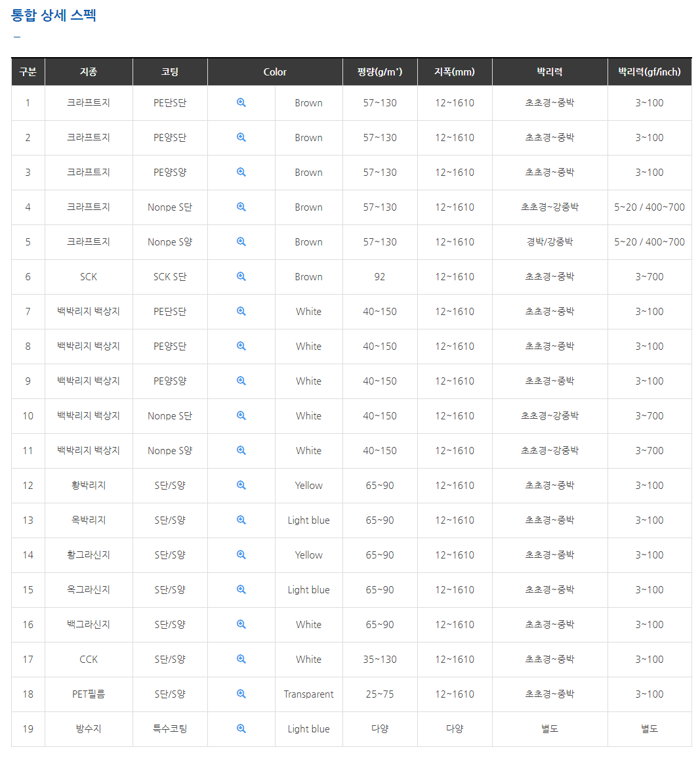Select the 통합 상세 스펙 heading
The image size is (700, 760).
[x=54, y=15]
